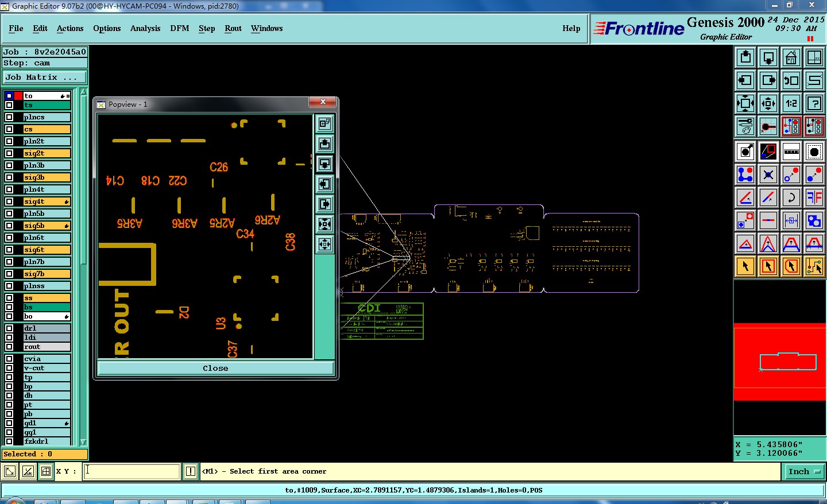The height and width of the screenshot is (504, 827).
Task: Click the red color swatch of to layer
Action: click(18, 96)
